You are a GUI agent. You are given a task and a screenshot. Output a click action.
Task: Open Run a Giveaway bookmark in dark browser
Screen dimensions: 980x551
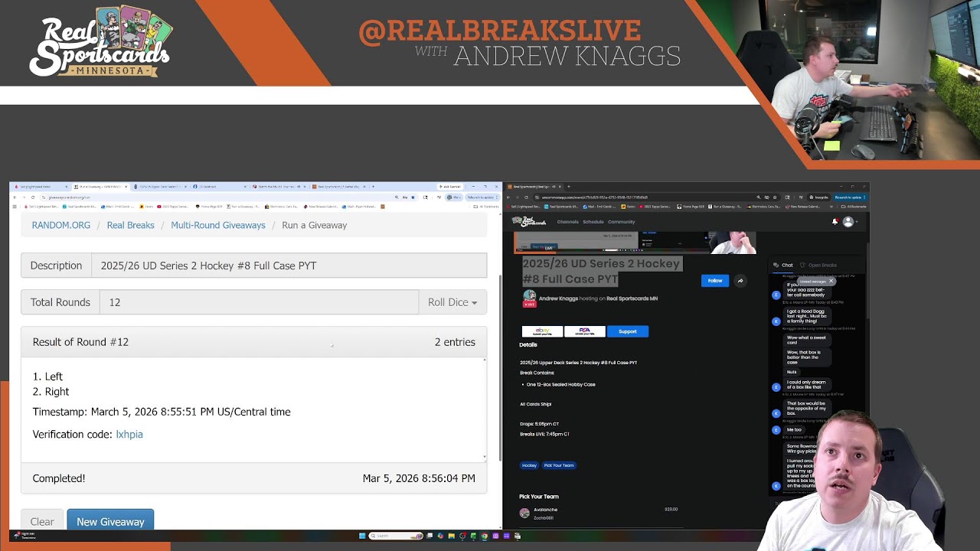coord(725,207)
